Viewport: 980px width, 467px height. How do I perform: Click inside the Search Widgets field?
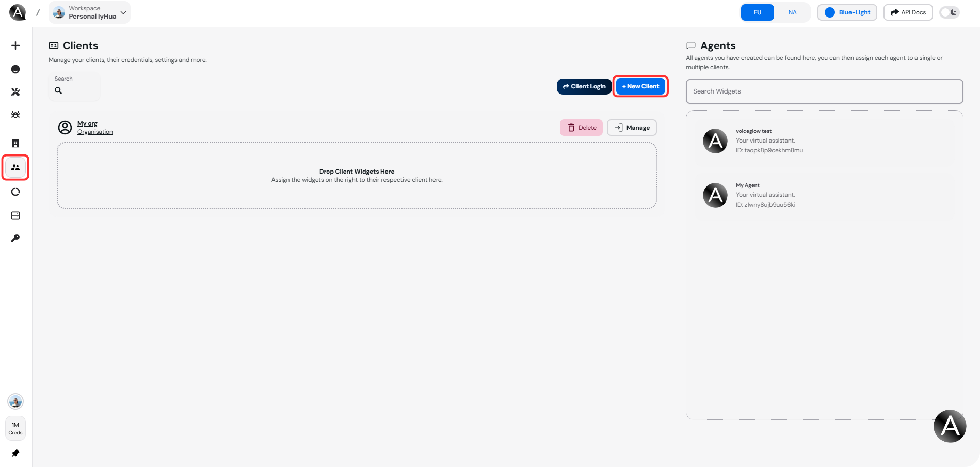[x=824, y=91]
